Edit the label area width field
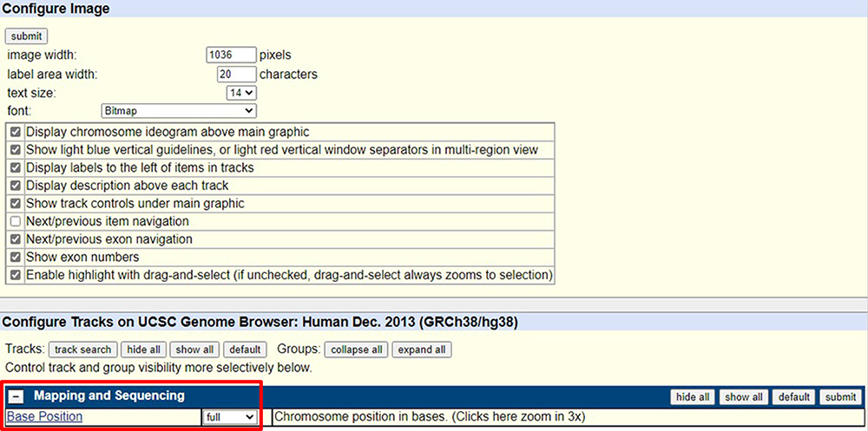 (x=236, y=75)
